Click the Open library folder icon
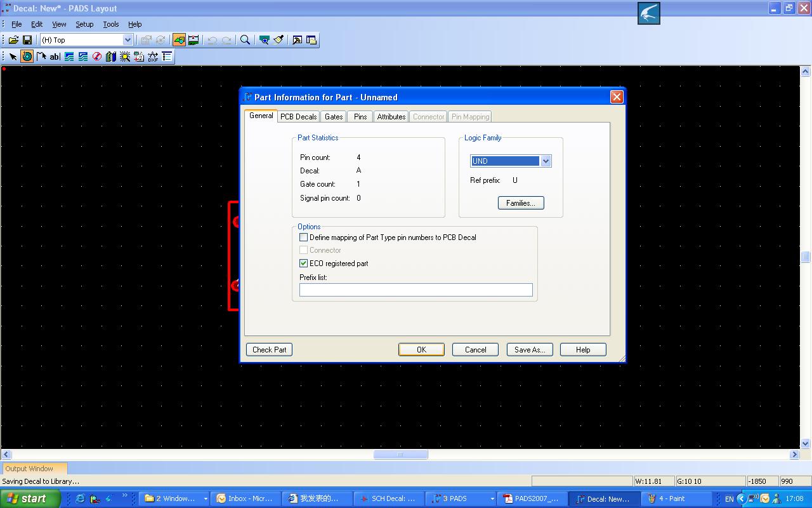The image size is (812, 508). pos(13,40)
